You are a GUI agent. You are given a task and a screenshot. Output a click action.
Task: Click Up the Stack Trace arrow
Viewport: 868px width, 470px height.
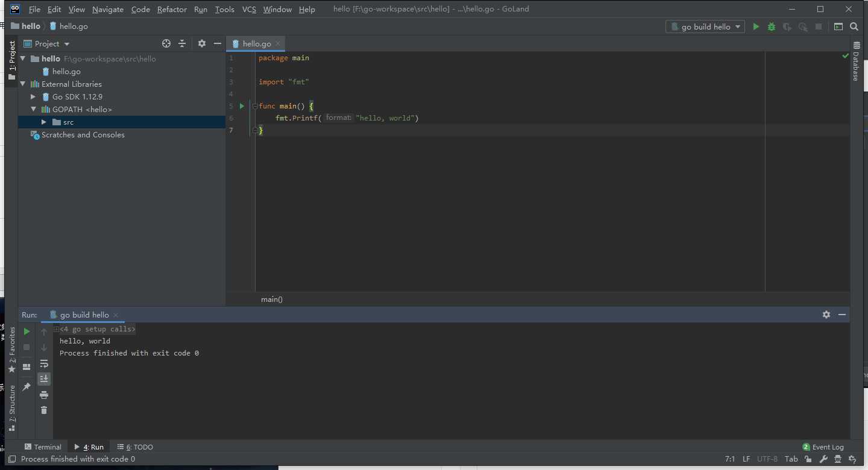[x=44, y=332]
